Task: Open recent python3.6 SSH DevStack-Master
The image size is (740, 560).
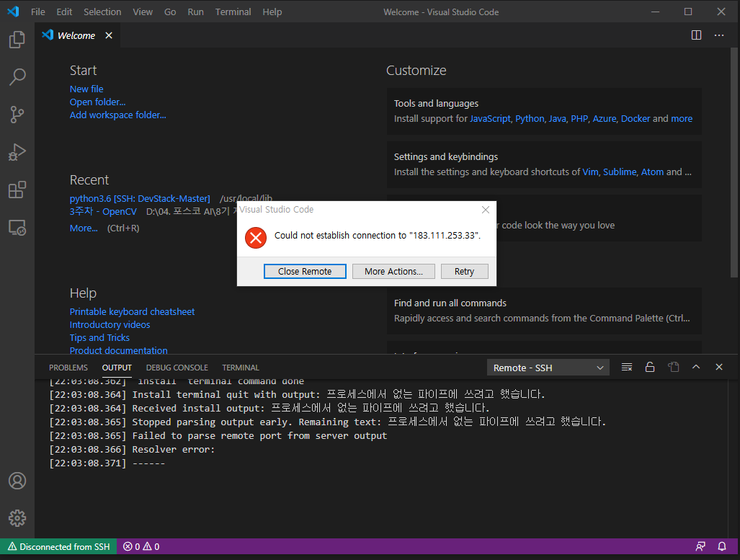Action: tap(140, 199)
